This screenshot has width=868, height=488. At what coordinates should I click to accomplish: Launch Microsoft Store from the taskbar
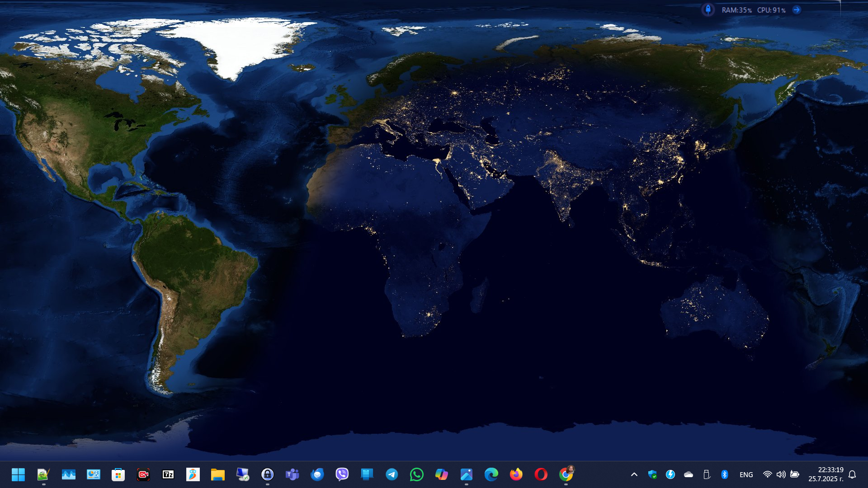tap(118, 474)
